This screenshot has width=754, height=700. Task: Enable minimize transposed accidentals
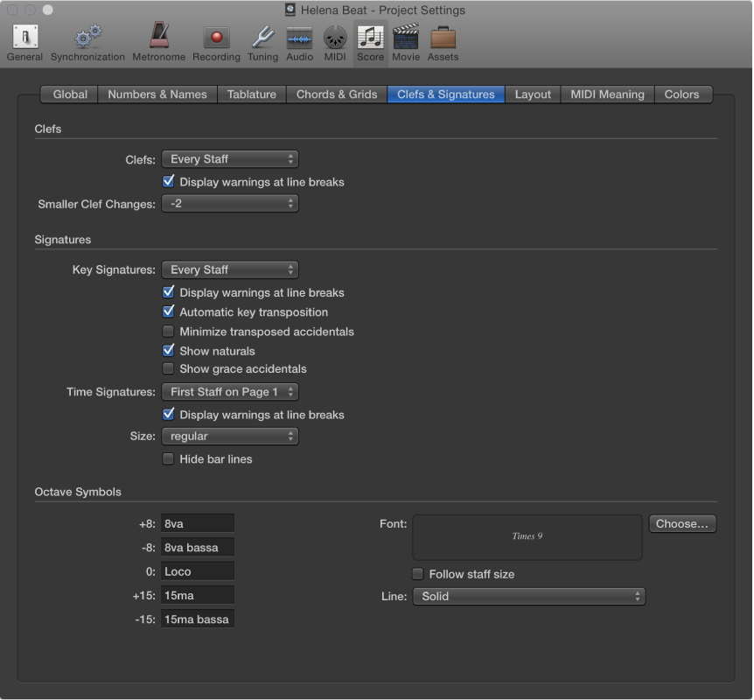(168, 332)
